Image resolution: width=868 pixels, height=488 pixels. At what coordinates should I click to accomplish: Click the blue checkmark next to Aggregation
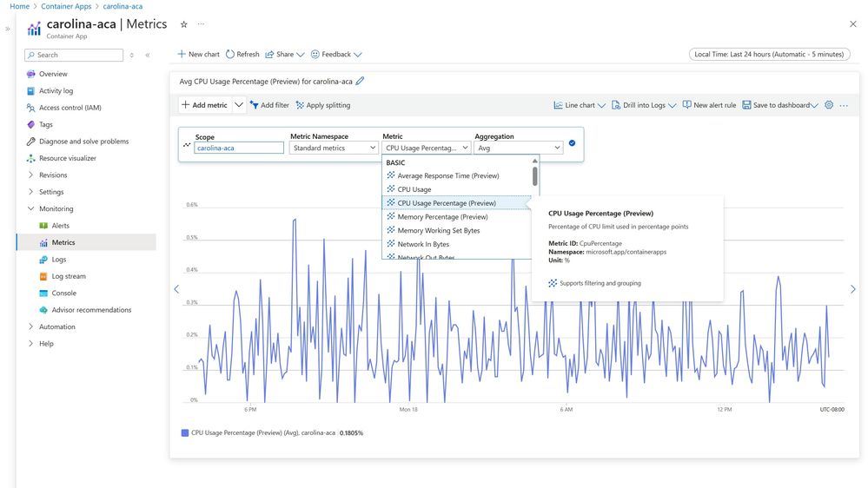click(x=572, y=143)
